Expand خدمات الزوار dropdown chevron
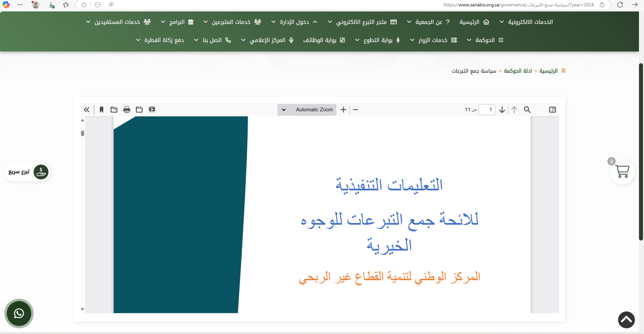The height and width of the screenshot is (334, 644). click(412, 40)
